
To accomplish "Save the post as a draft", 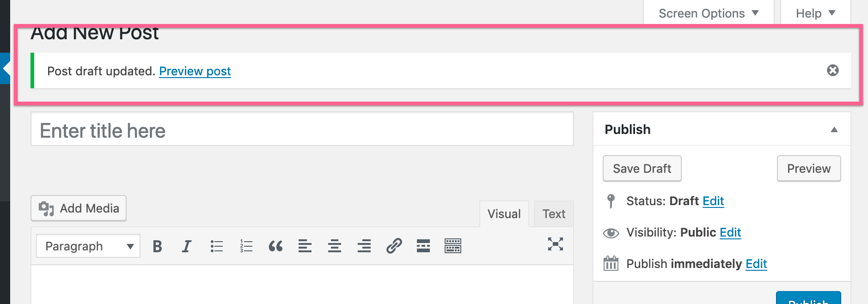I will click(642, 168).
